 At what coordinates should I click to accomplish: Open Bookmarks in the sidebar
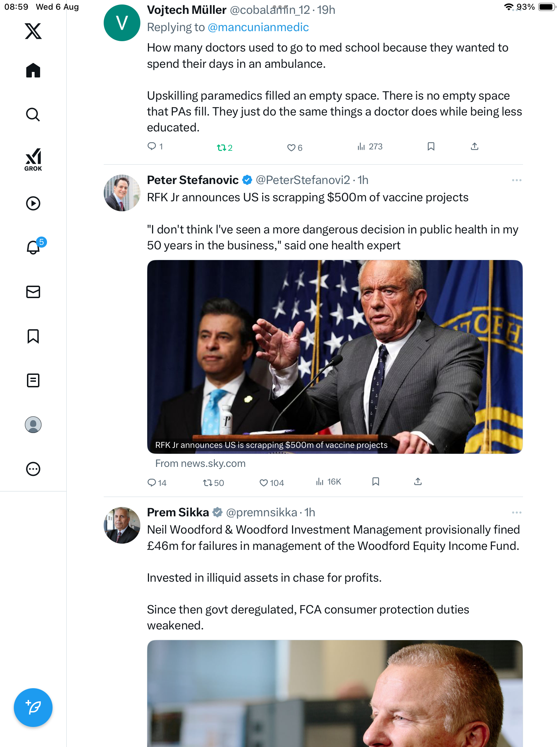[x=33, y=336]
